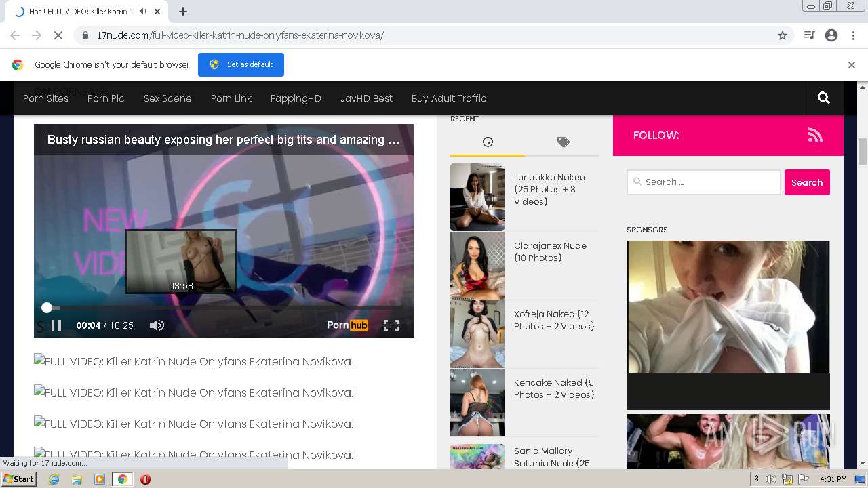Select the Chrome taskbar button
This screenshot has height=488, width=868.
point(123,479)
